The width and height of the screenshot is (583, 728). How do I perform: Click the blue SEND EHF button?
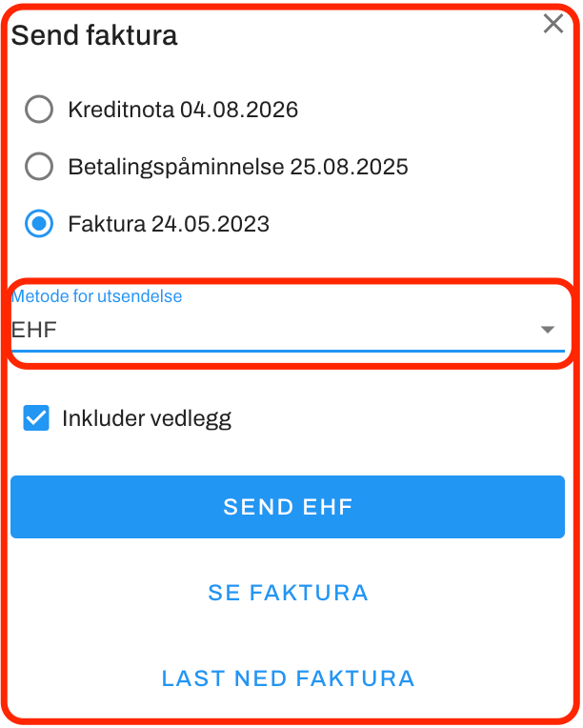tap(288, 507)
